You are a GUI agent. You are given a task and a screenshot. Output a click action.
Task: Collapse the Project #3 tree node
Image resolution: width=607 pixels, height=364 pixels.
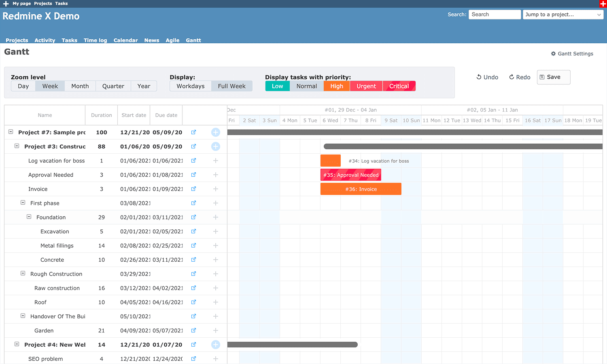[x=17, y=146]
